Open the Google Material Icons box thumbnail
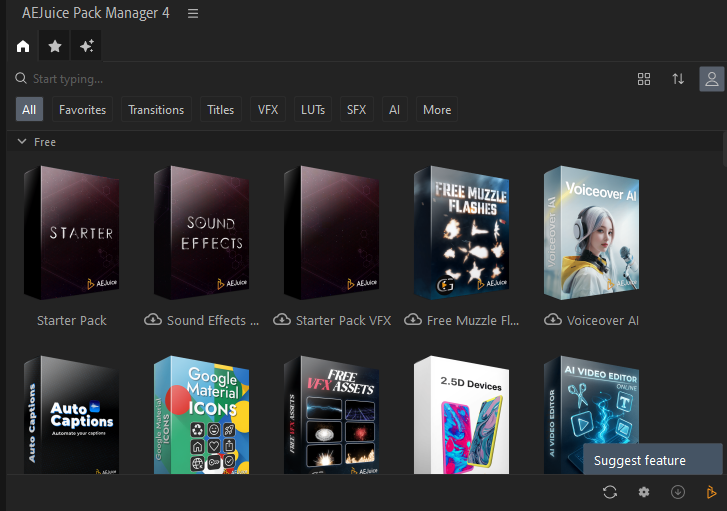The height and width of the screenshot is (511, 727). 202,415
